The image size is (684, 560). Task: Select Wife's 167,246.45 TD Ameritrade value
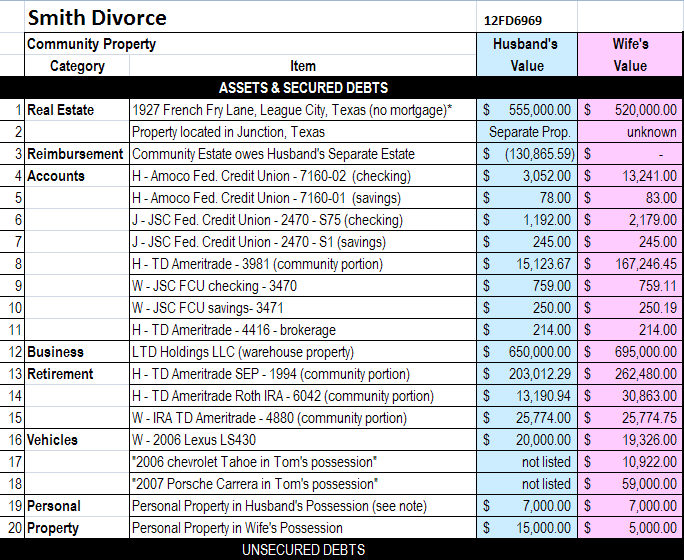click(x=631, y=264)
